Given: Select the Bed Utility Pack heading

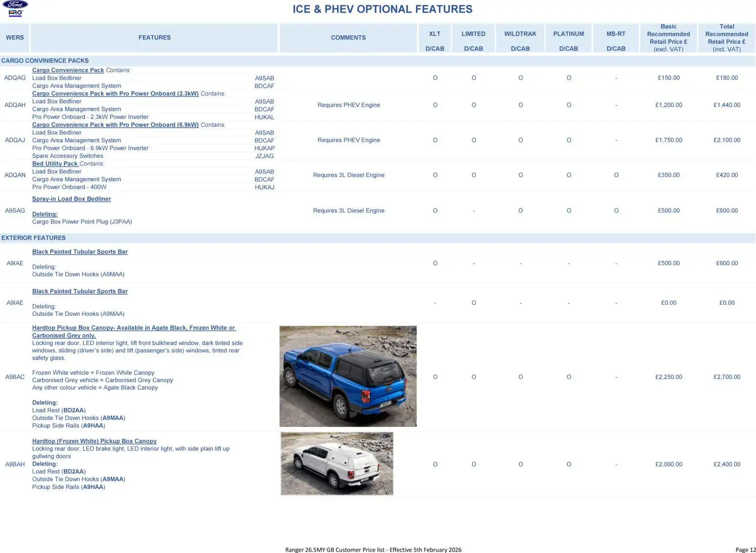Looking at the screenshot, I should pyautogui.click(x=55, y=164).
